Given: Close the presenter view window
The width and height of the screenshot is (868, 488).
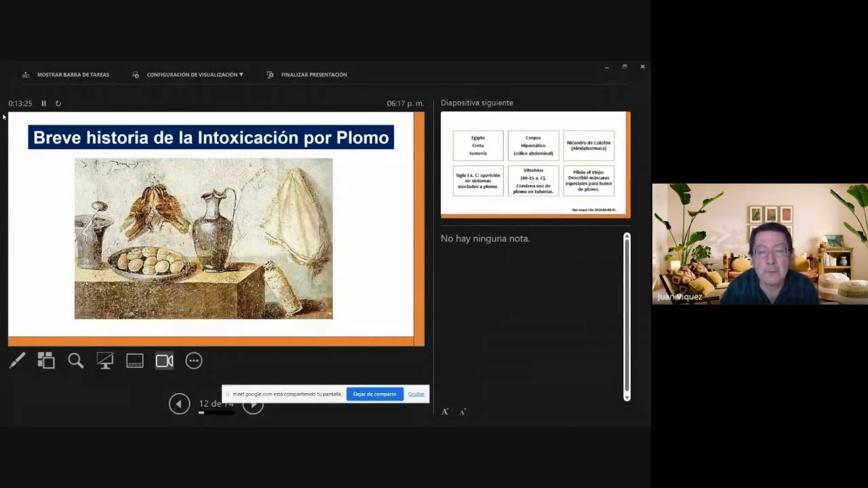Looking at the screenshot, I should (642, 66).
